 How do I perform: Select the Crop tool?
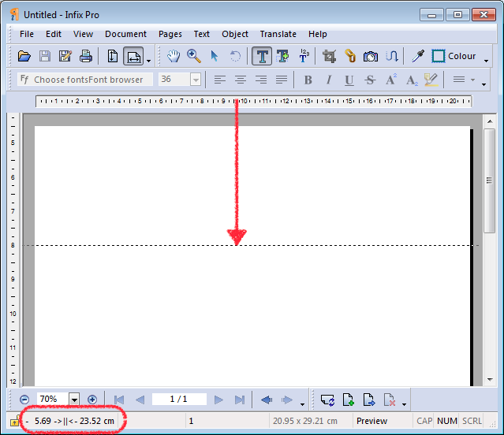click(330, 56)
